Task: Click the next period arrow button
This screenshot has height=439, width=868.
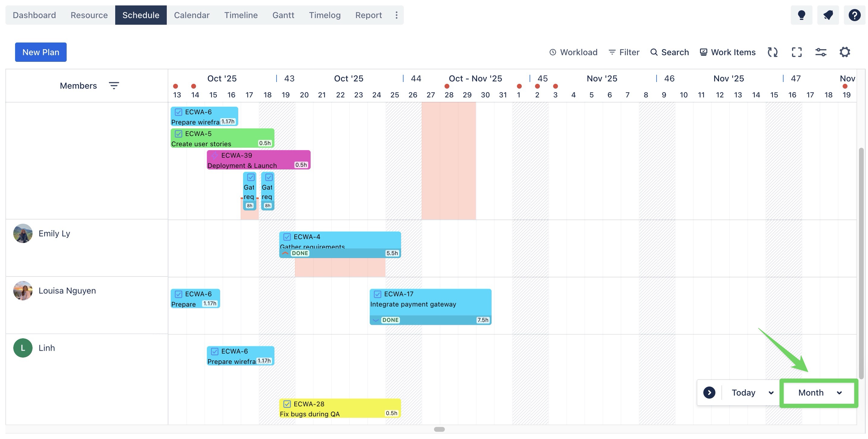Action: [709, 393]
